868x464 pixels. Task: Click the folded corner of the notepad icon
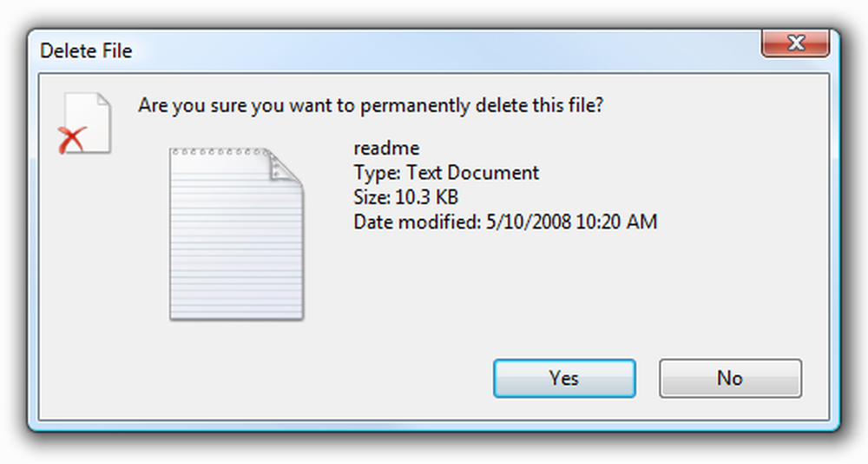point(285,167)
